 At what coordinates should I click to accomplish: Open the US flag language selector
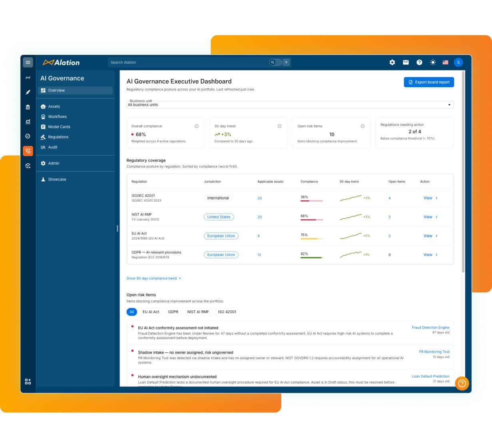tap(445, 62)
